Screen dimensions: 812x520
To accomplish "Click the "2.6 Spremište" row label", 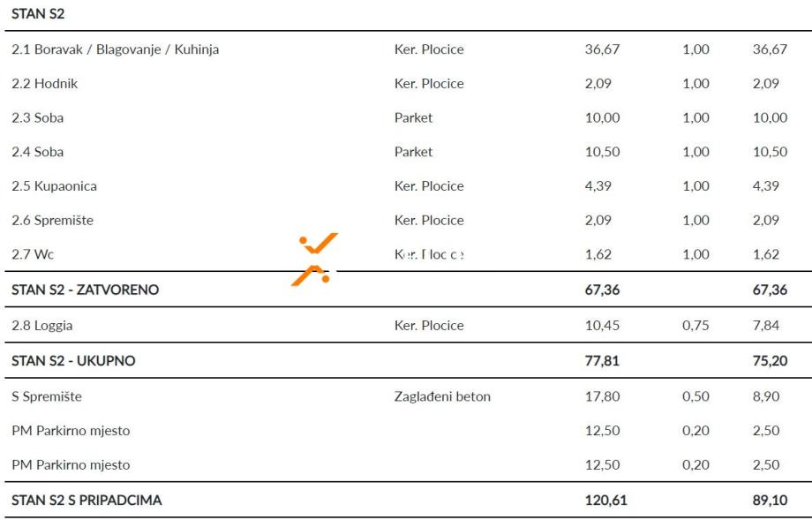I will (x=52, y=221).
